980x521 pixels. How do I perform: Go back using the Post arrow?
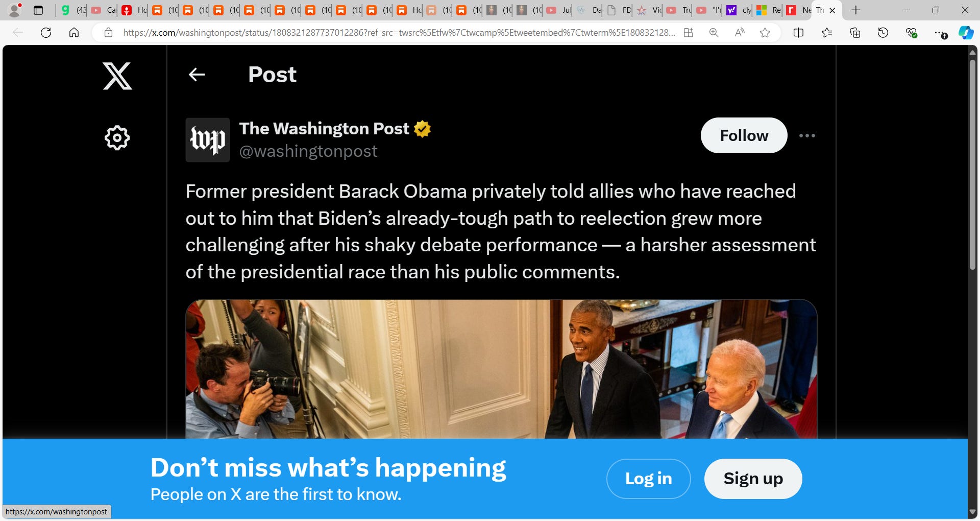(197, 75)
